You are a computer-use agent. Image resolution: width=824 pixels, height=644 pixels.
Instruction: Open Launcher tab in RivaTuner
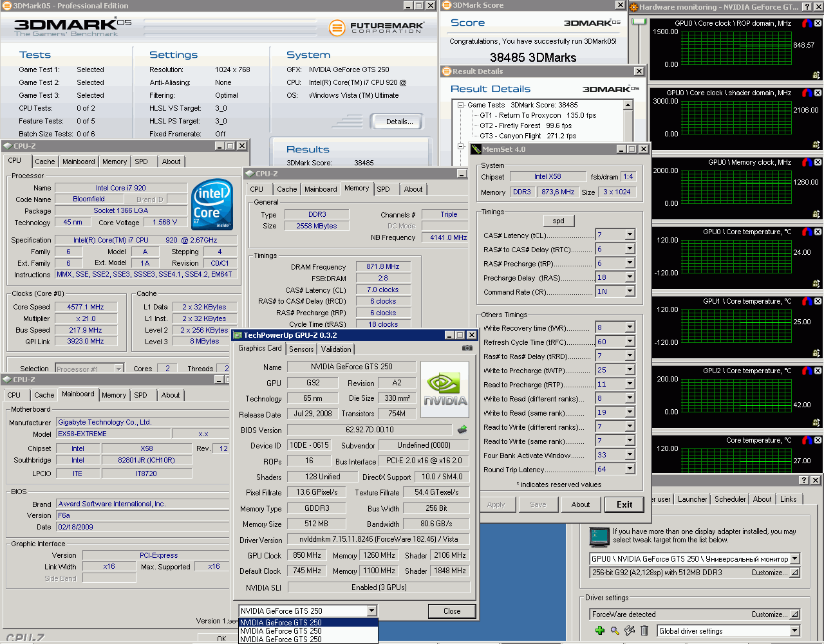(693, 499)
